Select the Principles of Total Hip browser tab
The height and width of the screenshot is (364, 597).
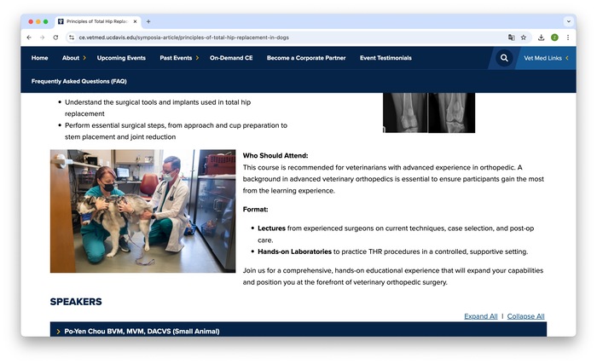98,21
